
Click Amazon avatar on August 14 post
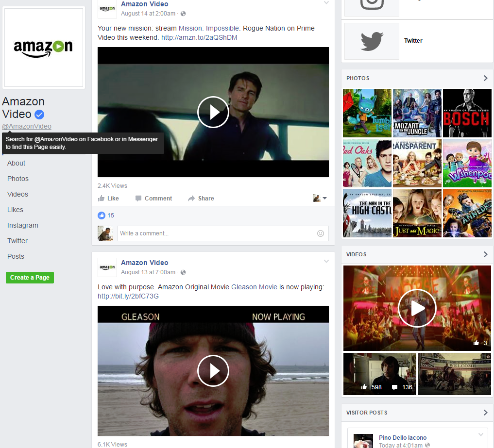click(x=107, y=9)
